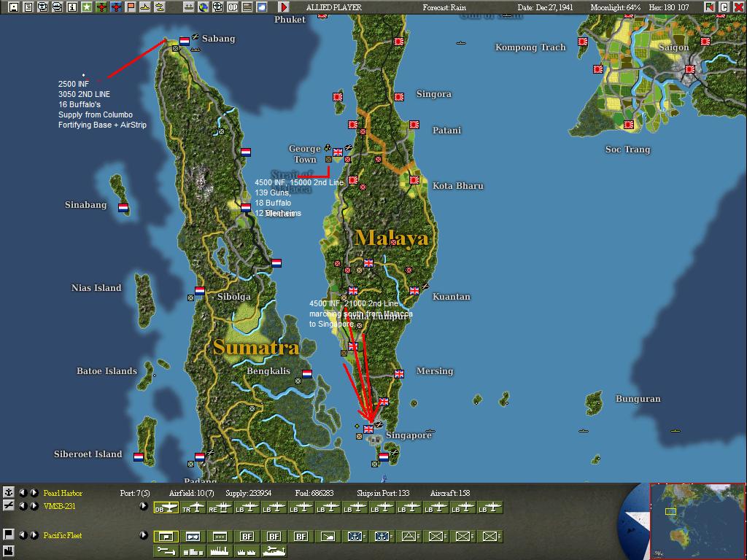The width and height of the screenshot is (747, 560).
Task: Toggle the dark list panel toolbar icon
Action: (247, 7)
